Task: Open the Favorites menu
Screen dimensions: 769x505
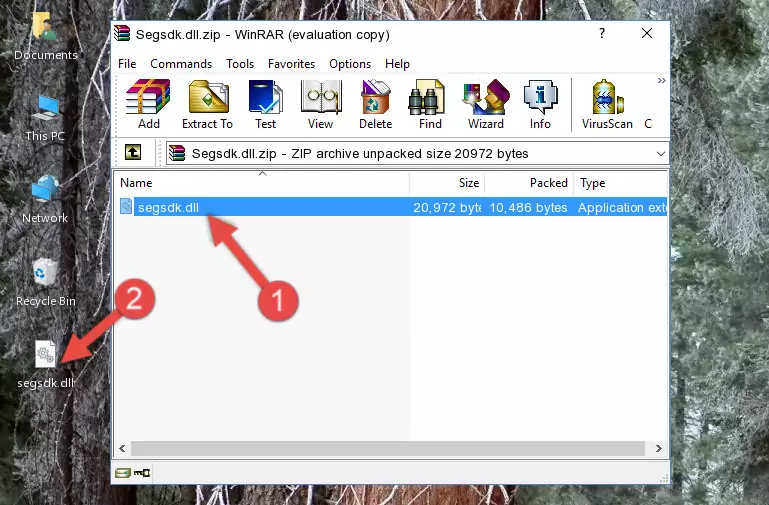Action: click(291, 64)
